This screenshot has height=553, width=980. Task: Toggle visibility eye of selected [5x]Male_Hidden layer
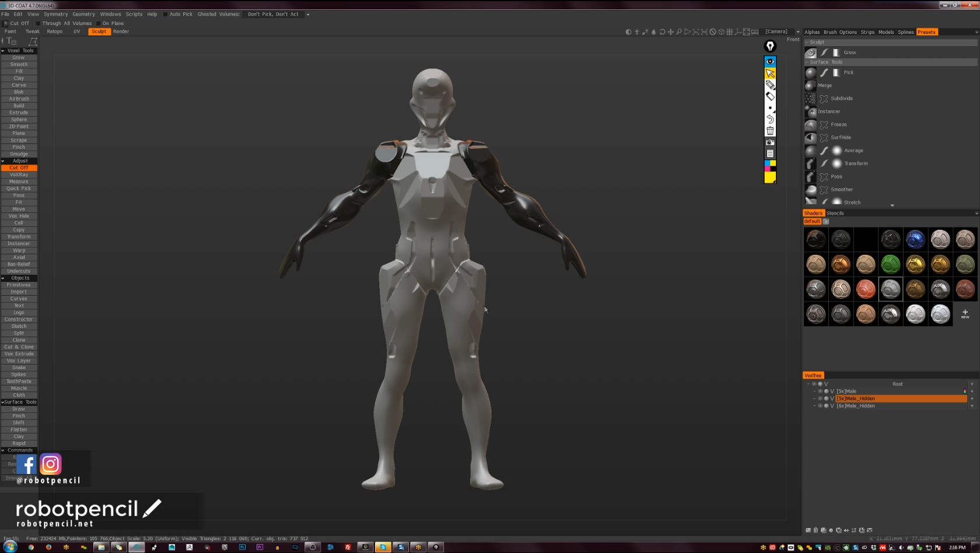(x=820, y=398)
